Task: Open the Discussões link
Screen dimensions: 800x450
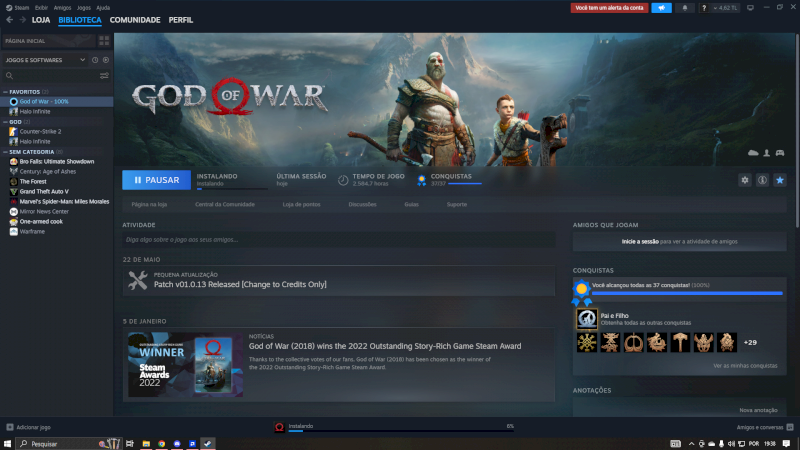Action: coord(362,205)
